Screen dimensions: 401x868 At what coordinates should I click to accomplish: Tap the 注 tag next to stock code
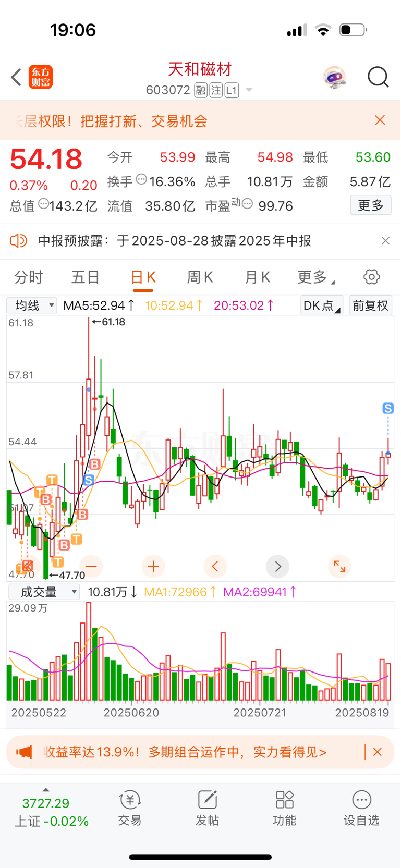216,90
